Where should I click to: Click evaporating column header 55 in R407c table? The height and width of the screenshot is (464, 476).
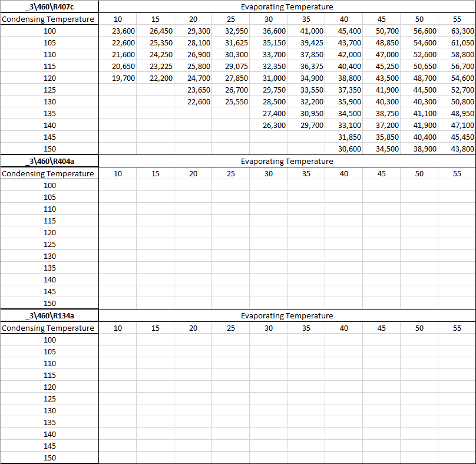457,19
